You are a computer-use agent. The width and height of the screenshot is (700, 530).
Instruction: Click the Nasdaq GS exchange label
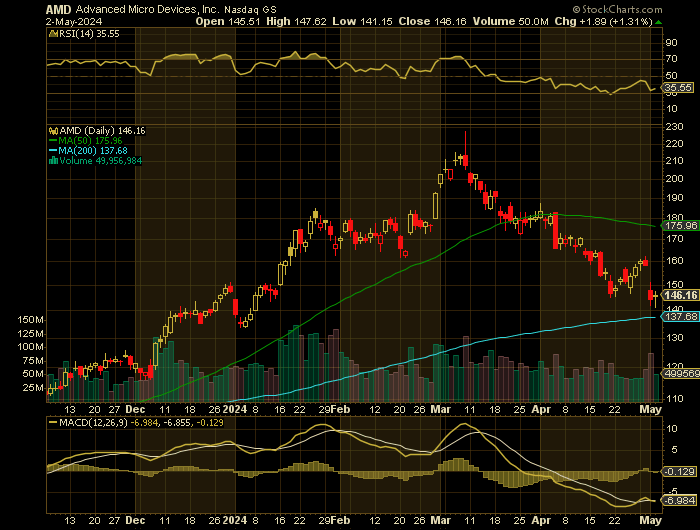pyautogui.click(x=250, y=9)
